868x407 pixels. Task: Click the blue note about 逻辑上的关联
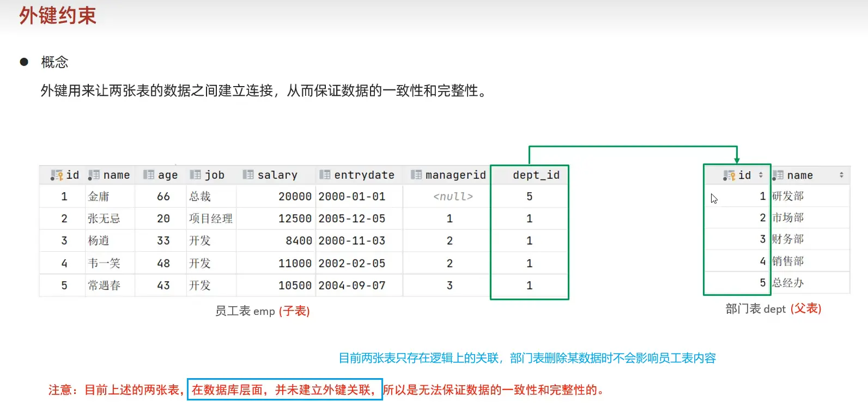[527, 358]
